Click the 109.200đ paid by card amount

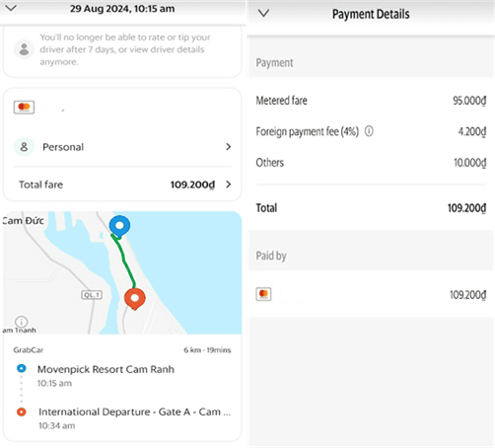click(467, 295)
